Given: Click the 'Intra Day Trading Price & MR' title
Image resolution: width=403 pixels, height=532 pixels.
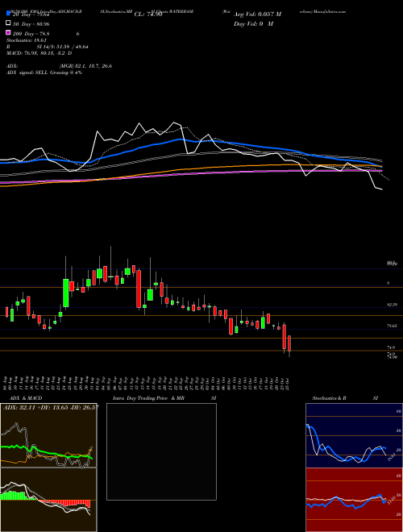Looking at the screenshot, I should coord(148,398).
